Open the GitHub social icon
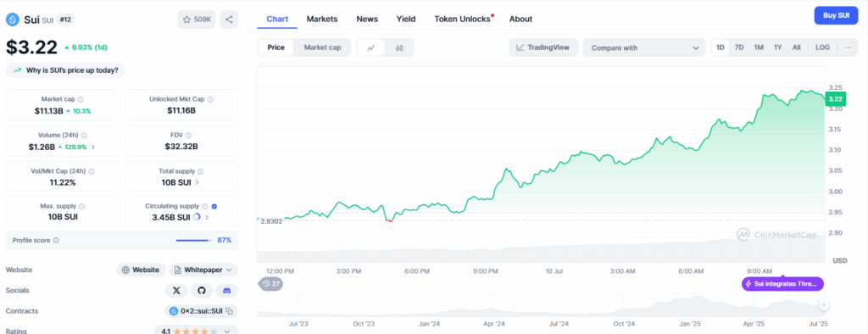This screenshot has height=334, width=868. [x=202, y=290]
